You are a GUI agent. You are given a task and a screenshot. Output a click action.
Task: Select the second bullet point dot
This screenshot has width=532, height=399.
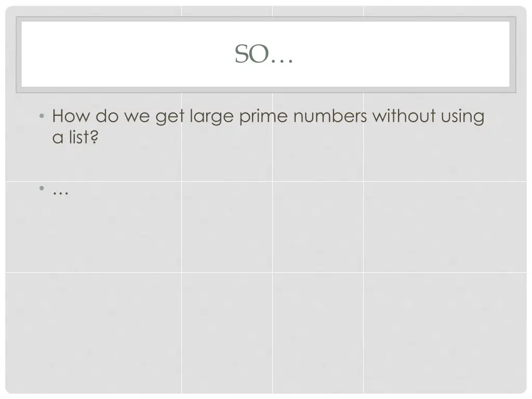42,188
